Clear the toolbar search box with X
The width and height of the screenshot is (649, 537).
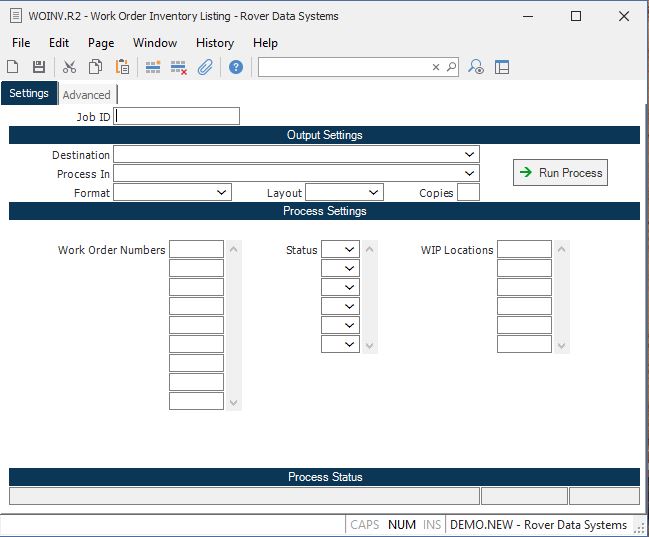(x=436, y=67)
